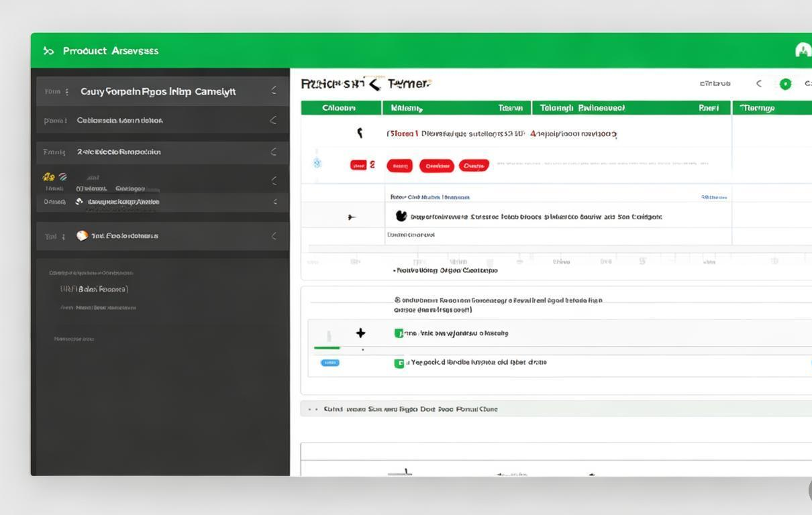The image size is (812, 515).
Task: Expand the sidebar row with yellow and striped icons
Action: (273, 180)
